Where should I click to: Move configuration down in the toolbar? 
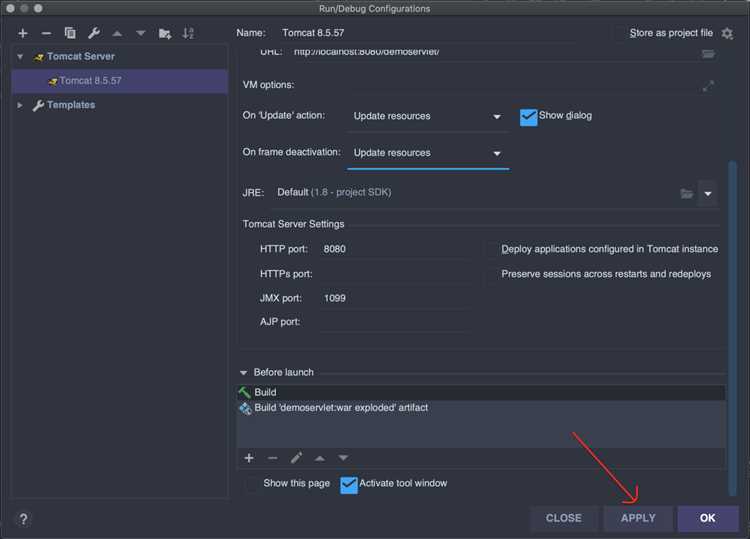[141, 33]
